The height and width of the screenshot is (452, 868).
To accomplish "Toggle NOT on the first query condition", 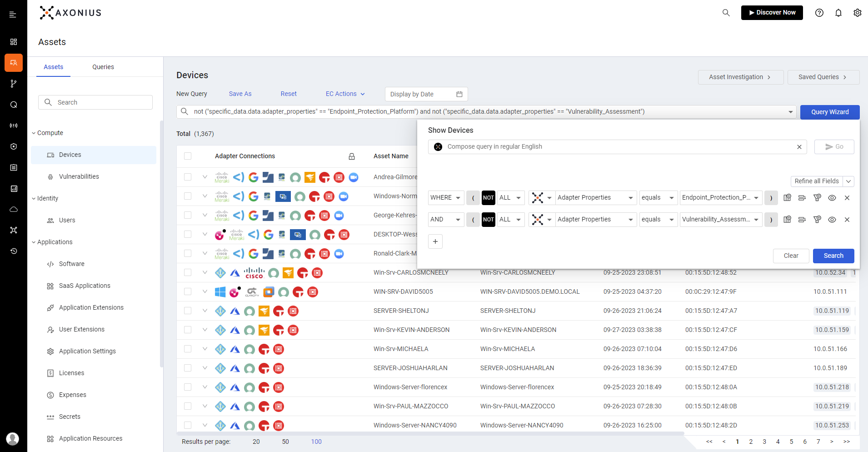I will pyautogui.click(x=488, y=197).
